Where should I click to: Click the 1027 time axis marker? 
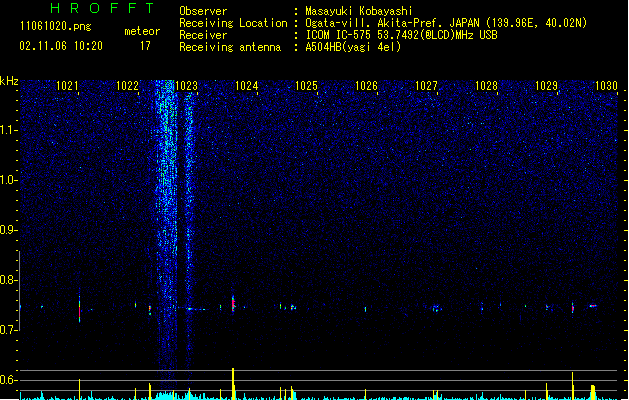pos(426,86)
